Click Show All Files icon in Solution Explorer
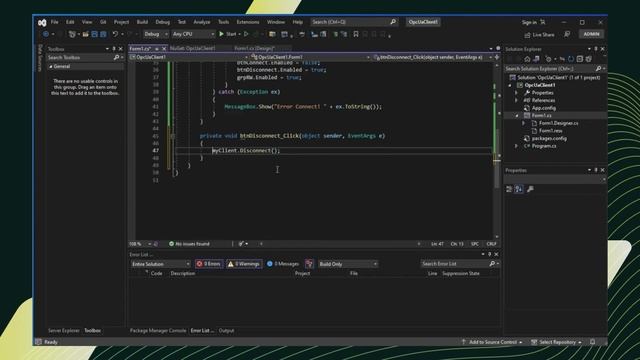 point(589,59)
